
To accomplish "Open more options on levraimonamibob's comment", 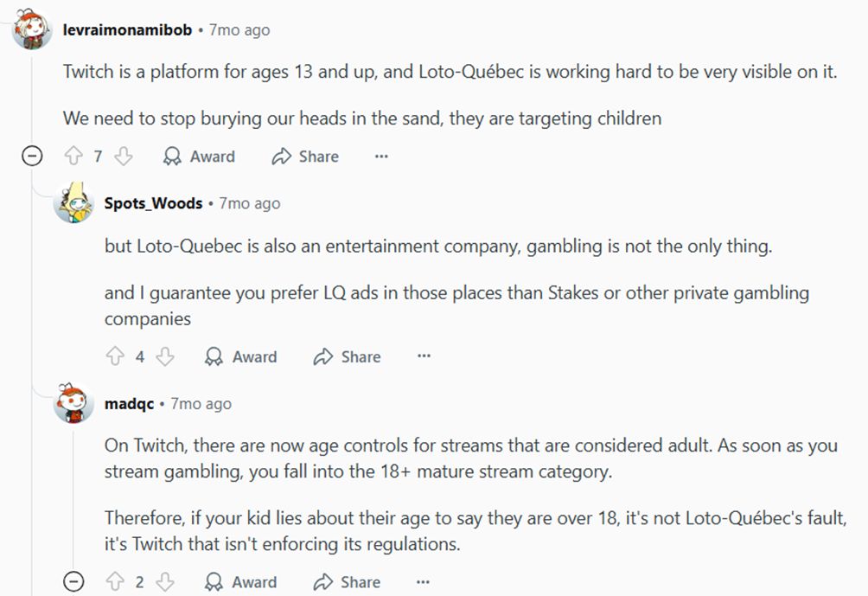I will 381,157.
